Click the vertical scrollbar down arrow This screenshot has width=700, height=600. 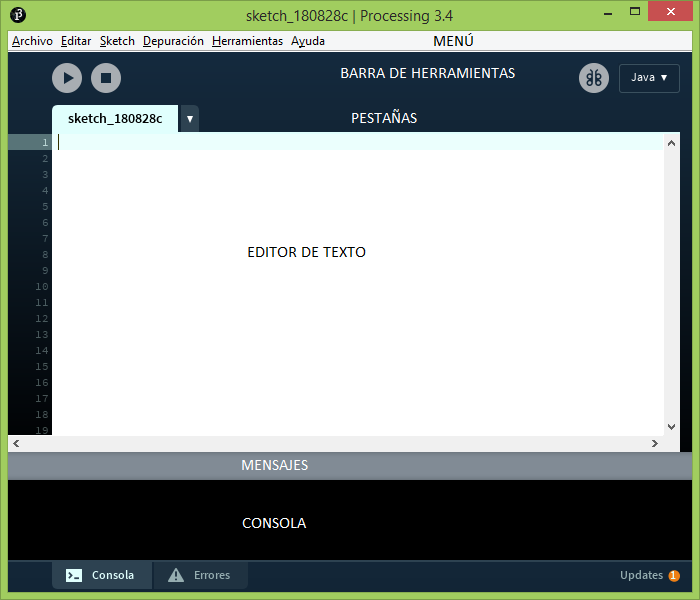click(x=671, y=427)
